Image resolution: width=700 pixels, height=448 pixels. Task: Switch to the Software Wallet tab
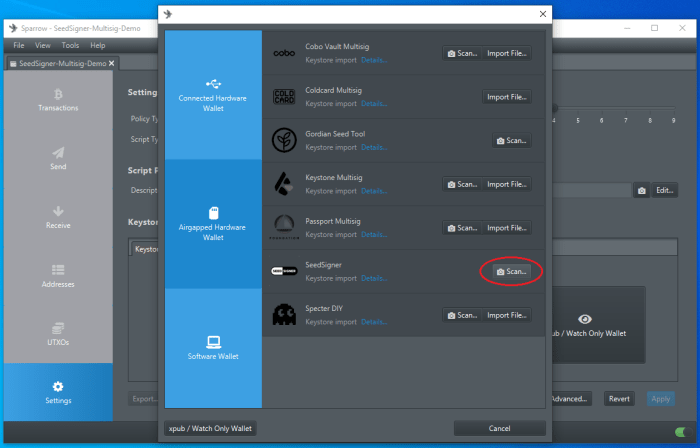(x=213, y=348)
